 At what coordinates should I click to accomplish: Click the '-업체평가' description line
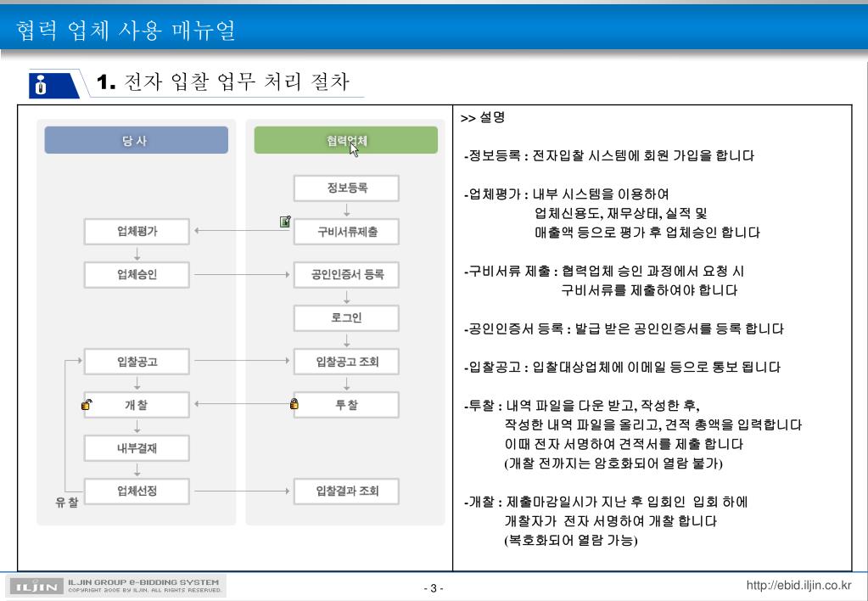coord(566,194)
